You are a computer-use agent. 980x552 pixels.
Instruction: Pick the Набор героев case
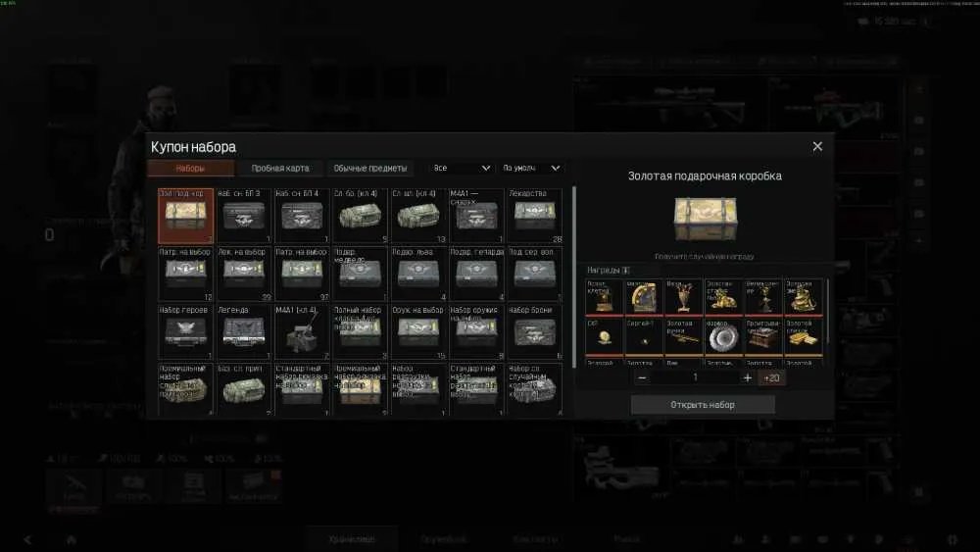pos(185,332)
